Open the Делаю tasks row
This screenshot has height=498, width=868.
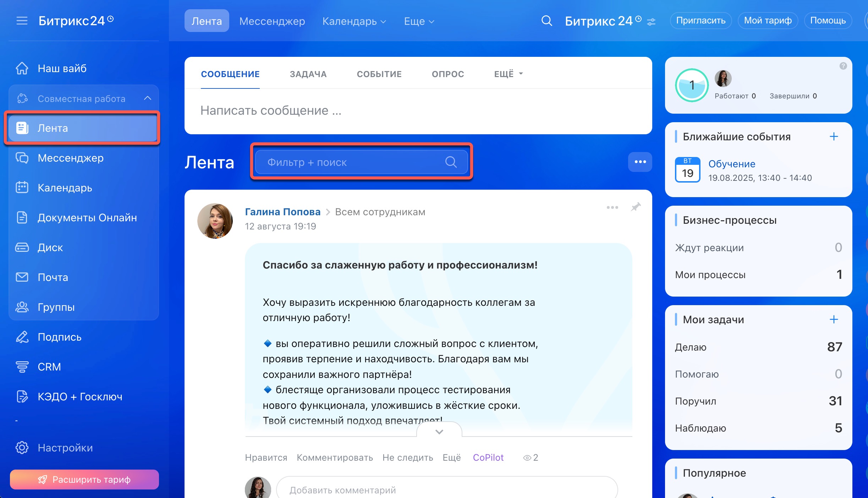click(x=759, y=347)
